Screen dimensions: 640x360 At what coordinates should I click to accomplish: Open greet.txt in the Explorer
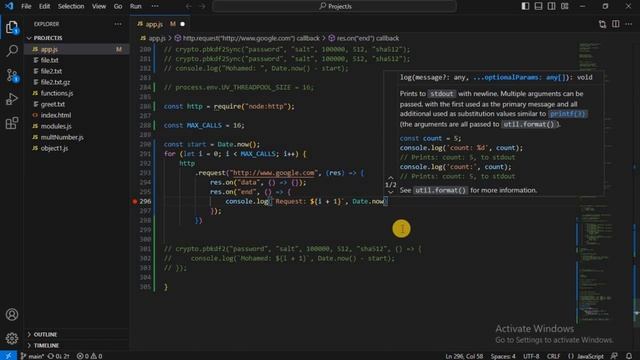point(77,104)
